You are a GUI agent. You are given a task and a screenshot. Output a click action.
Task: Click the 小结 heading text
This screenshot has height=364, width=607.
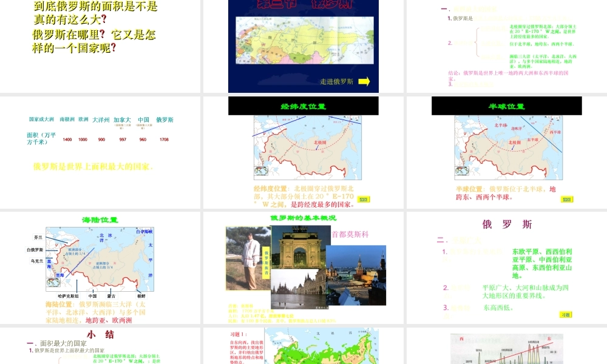point(100,334)
